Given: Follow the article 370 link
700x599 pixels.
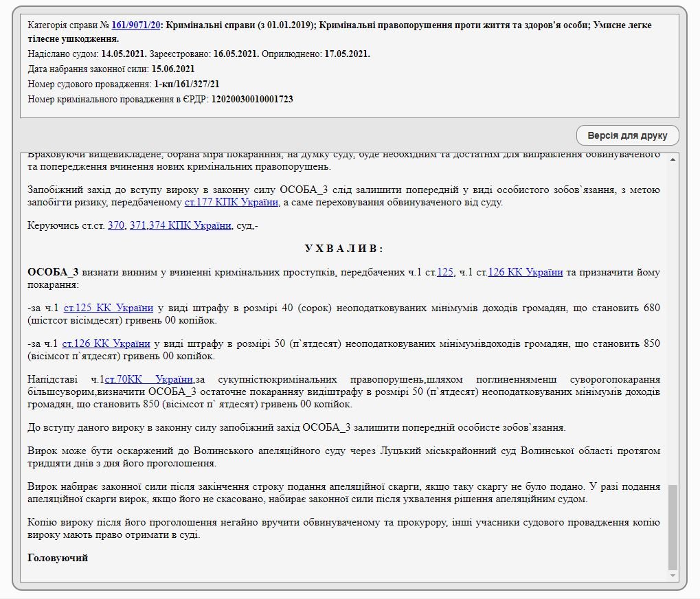Looking at the screenshot, I should coord(115,225).
